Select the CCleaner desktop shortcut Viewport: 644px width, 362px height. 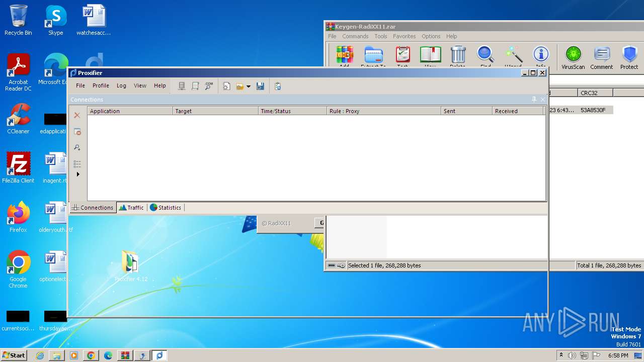18,119
